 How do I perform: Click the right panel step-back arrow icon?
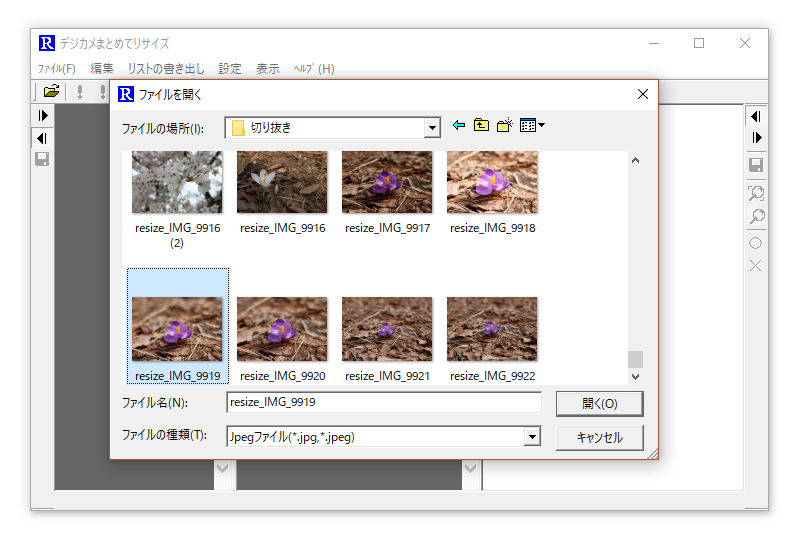[x=756, y=117]
